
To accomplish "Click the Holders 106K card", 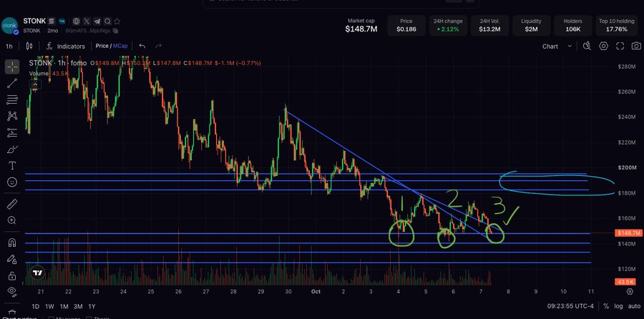I will [x=572, y=26].
